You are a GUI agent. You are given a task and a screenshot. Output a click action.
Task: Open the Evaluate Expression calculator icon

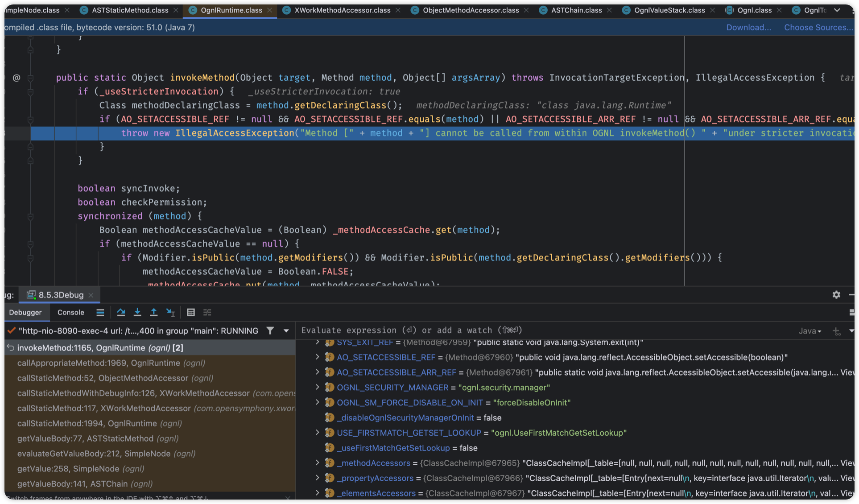coord(191,313)
